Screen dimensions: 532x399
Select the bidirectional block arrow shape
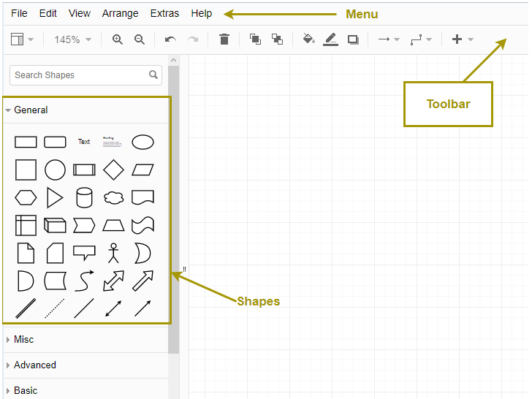click(113, 281)
